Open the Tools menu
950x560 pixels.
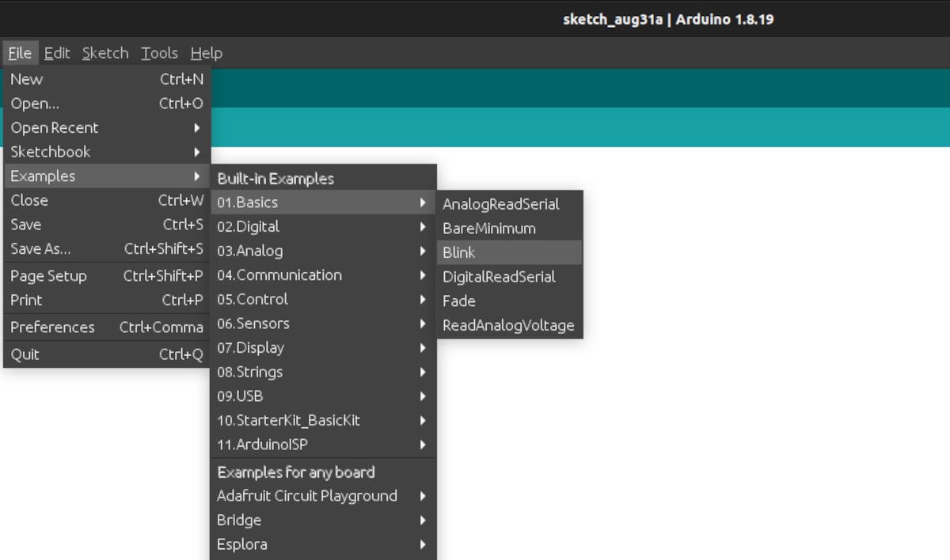click(158, 53)
